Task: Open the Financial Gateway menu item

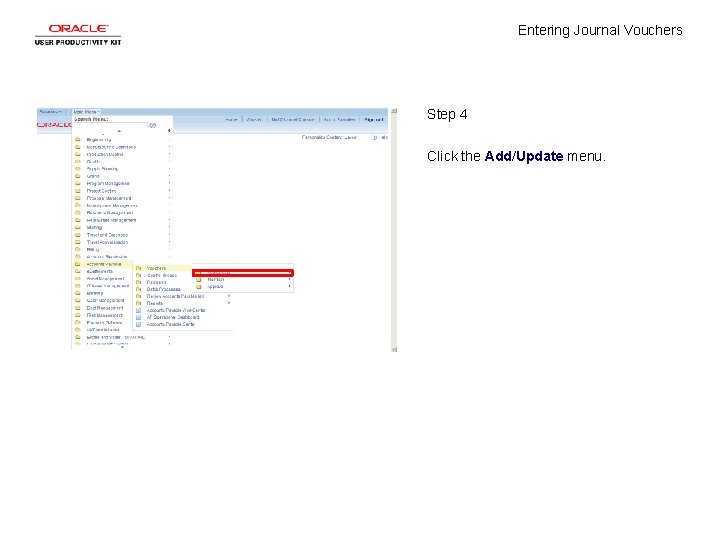Action: click(104, 323)
